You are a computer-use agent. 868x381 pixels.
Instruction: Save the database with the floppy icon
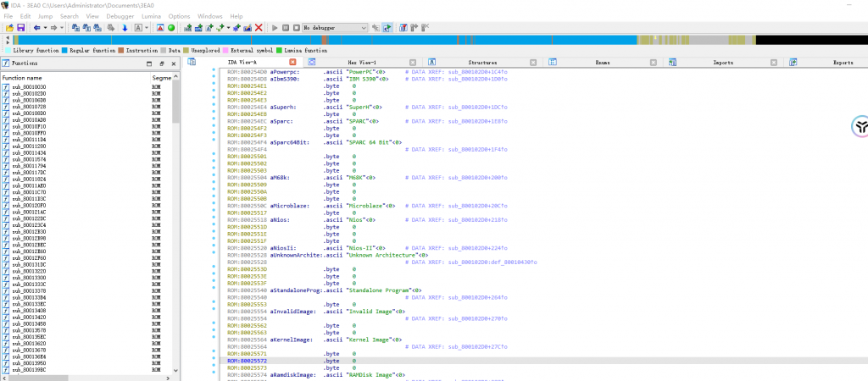(20, 28)
